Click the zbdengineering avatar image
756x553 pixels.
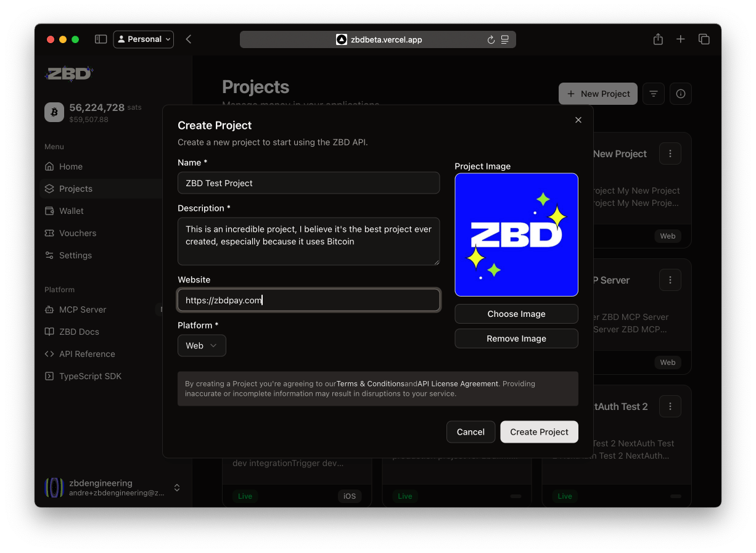point(54,488)
